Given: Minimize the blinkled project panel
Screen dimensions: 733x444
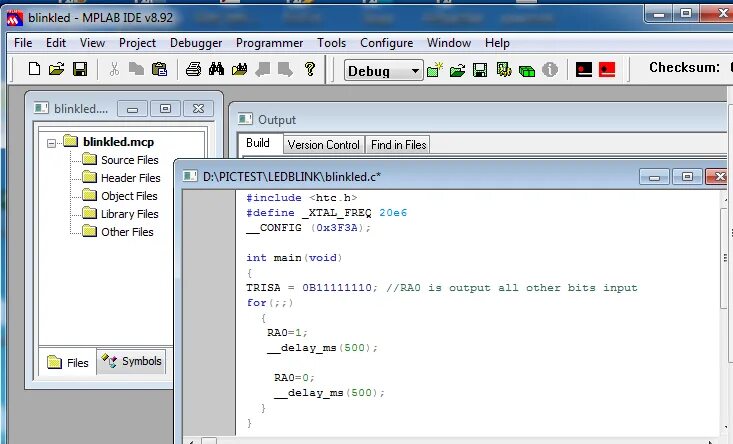Looking at the screenshot, I should pyautogui.click(x=132, y=108).
